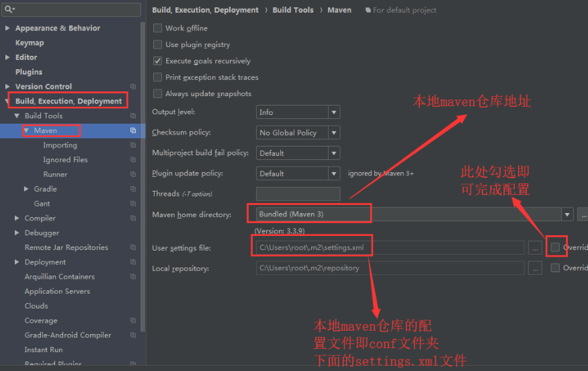Image resolution: width=588 pixels, height=371 pixels.
Task: Click project-level icon beside Gant
Action: coord(133,204)
